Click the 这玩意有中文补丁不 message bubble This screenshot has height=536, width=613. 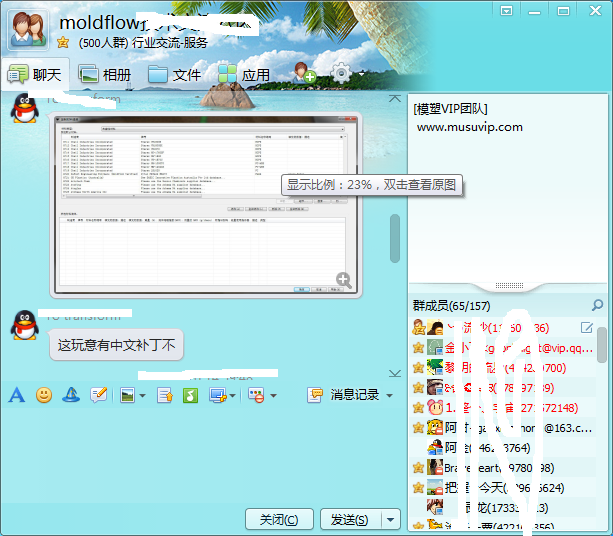click(117, 345)
